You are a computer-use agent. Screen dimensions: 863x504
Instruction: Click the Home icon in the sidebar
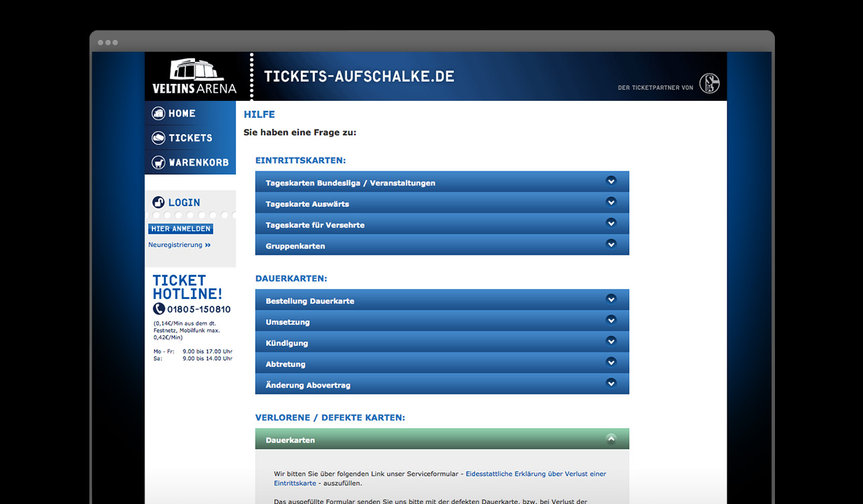(x=159, y=114)
